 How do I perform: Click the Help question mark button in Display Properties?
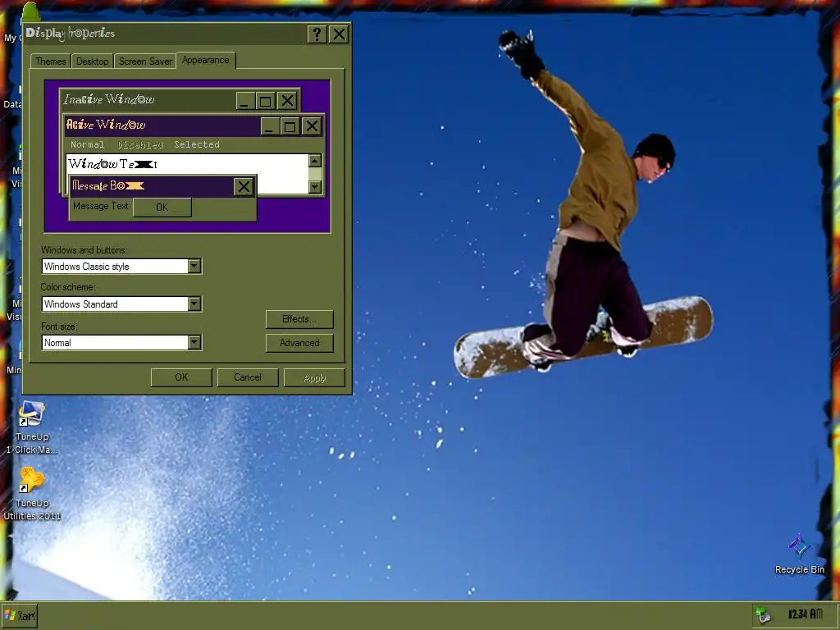pyautogui.click(x=317, y=34)
